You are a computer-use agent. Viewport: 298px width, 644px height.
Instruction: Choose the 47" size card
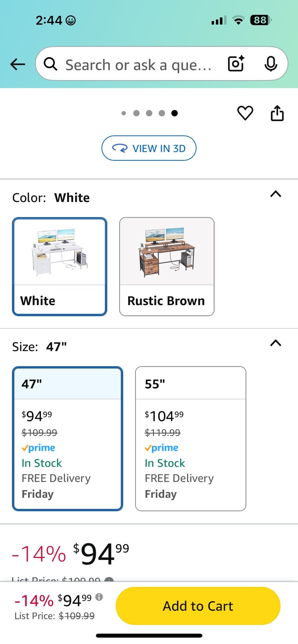coord(68,438)
